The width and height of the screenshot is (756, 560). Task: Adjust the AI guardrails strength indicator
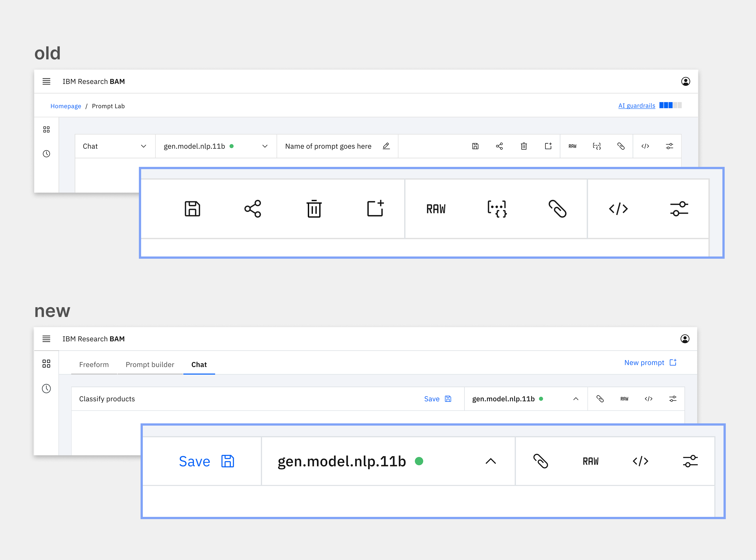tap(670, 106)
